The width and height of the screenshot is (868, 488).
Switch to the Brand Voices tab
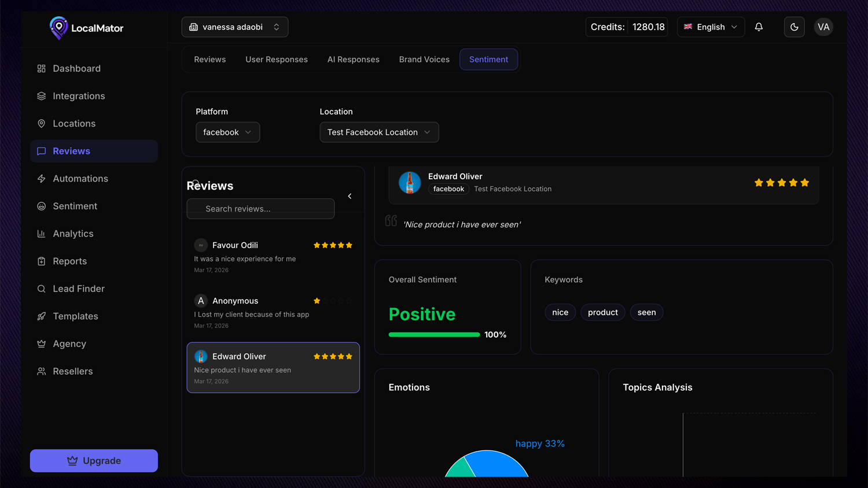(424, 60)
